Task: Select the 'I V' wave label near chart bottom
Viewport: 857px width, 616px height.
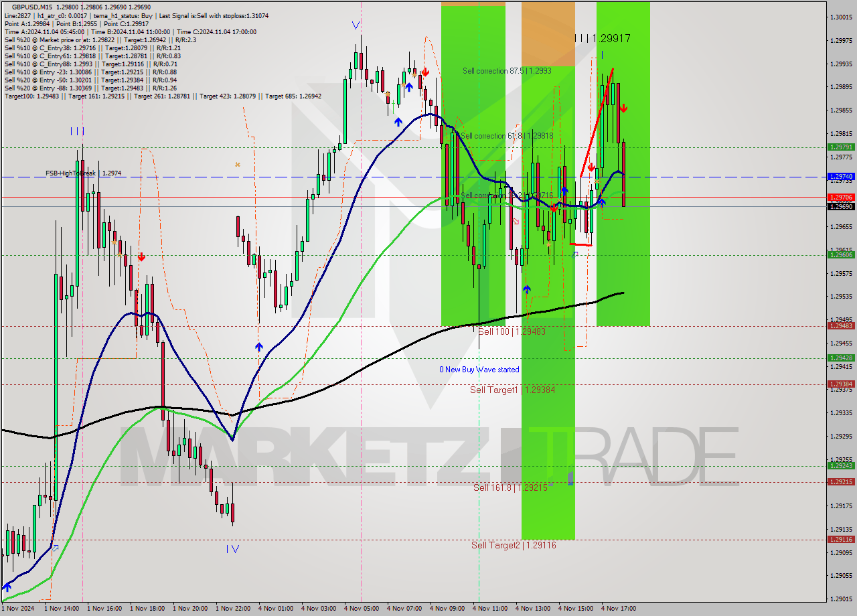Action: click(x=232, y=549)
